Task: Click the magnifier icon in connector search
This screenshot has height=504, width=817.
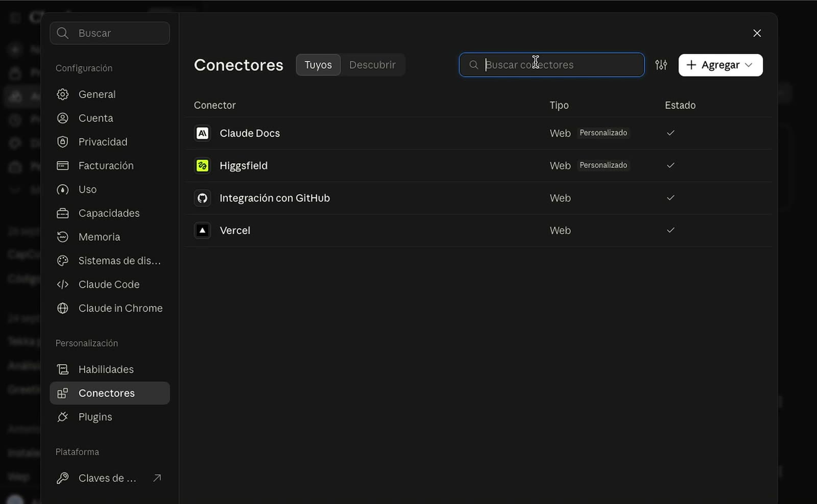Action: pos(474,65)
